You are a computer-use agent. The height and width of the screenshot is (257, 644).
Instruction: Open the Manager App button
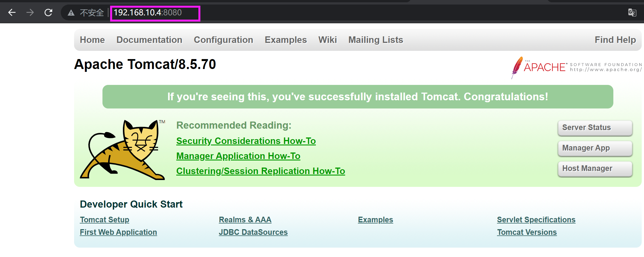595,148
